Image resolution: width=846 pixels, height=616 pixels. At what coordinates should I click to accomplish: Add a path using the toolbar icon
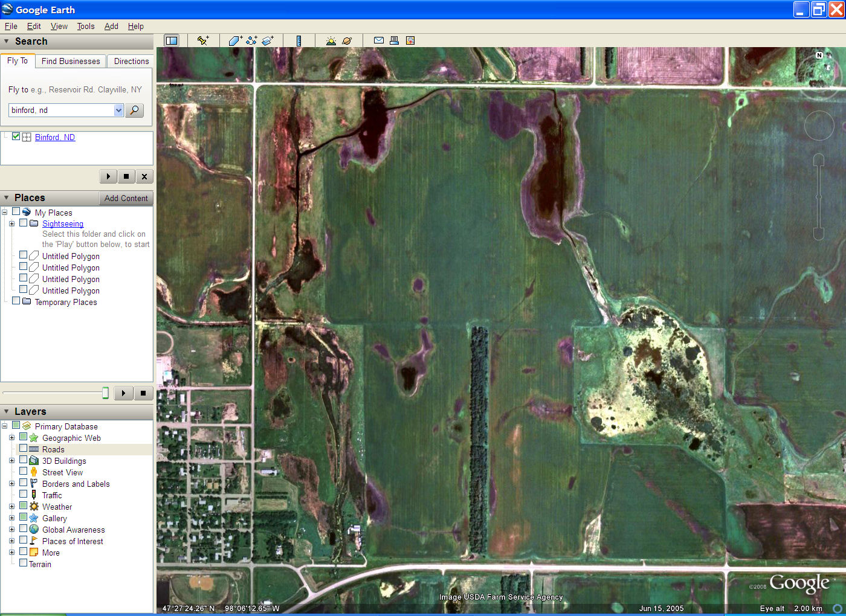coord(251,40)
